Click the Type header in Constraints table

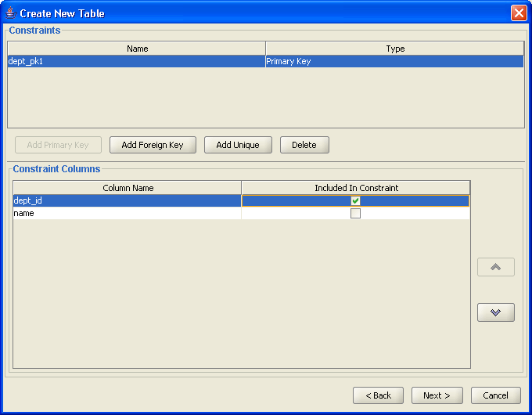click(x=395, y=49)
